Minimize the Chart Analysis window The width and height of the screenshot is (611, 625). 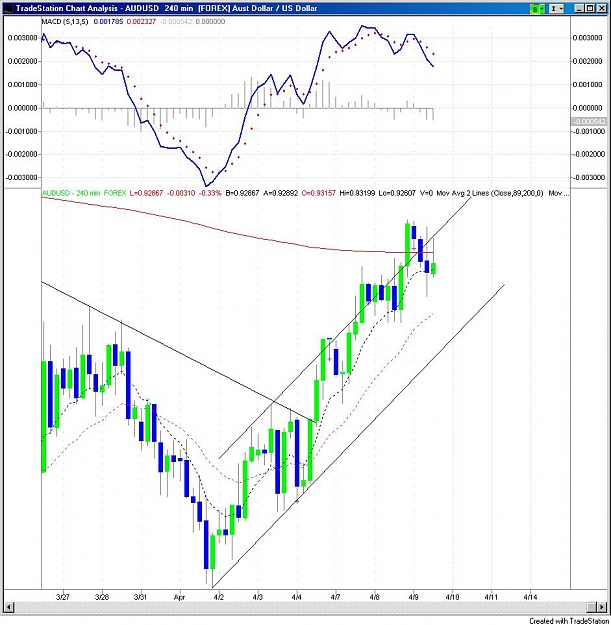(x=580, y=8)
